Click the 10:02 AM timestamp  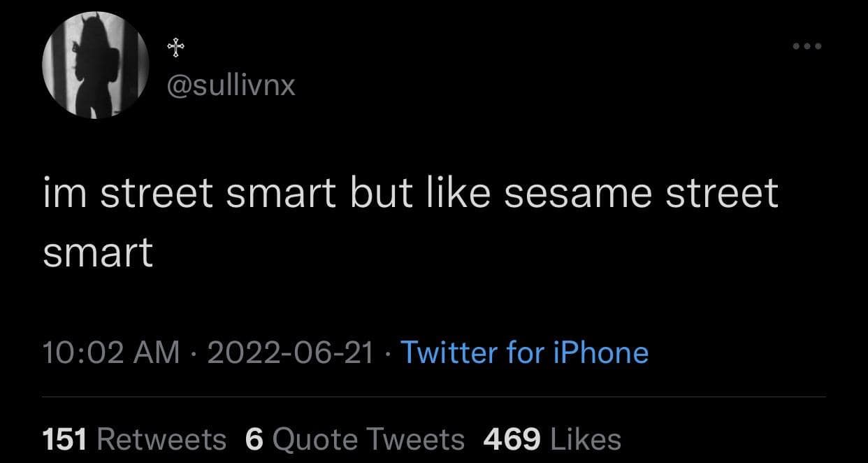point(111,352)
